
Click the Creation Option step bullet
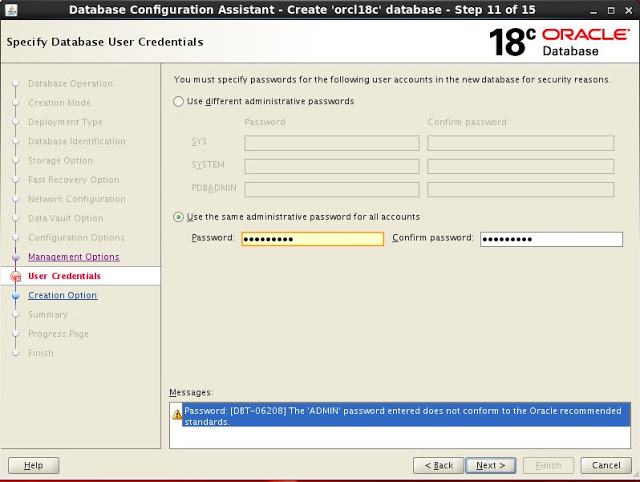[15, 296]
